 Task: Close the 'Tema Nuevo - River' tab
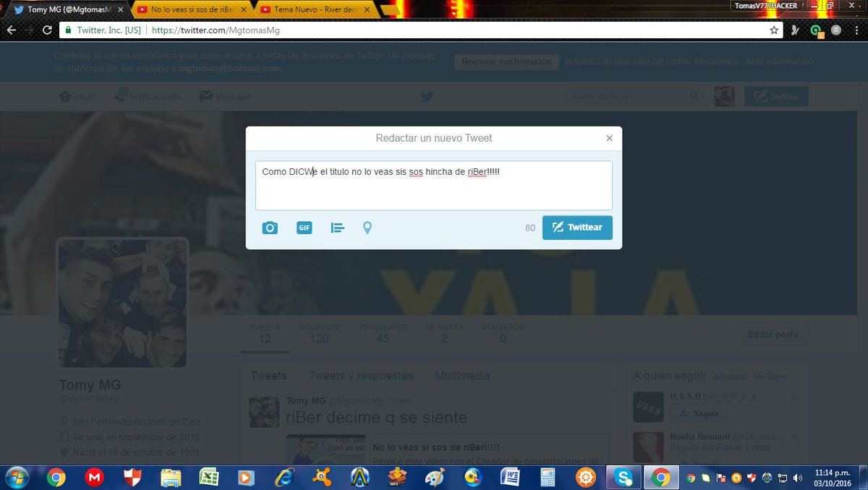point(368,9)
